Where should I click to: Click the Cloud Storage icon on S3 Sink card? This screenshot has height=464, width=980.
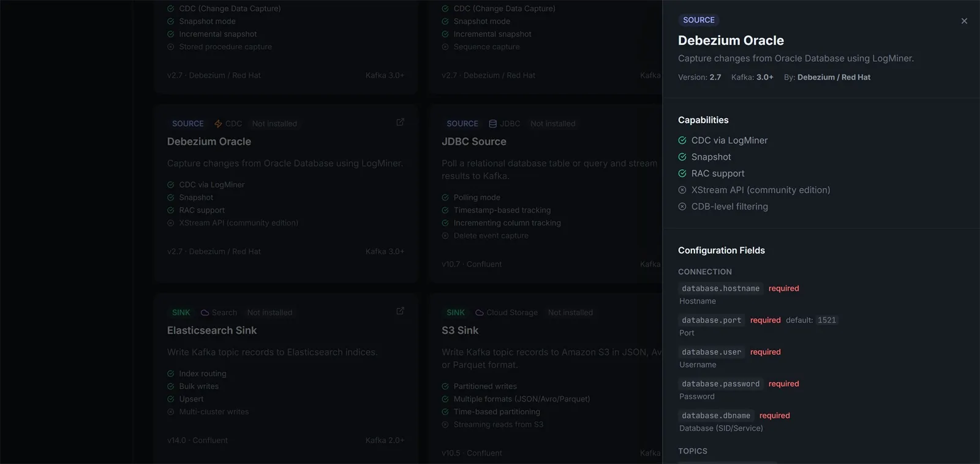(x=480, y=313)
